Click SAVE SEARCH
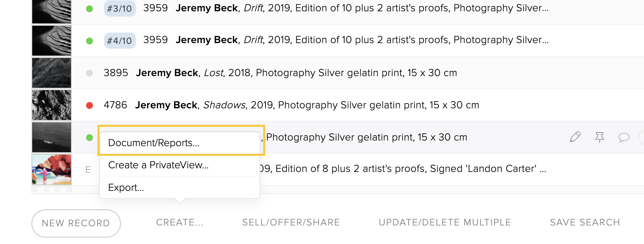Viewport: 644px width, 244px height. pos(585,222)
